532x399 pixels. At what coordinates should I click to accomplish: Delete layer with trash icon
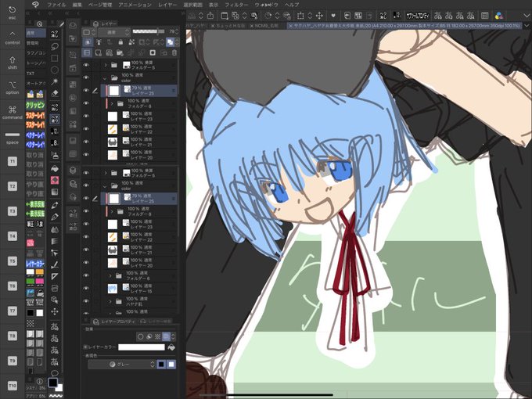(174, 52)
